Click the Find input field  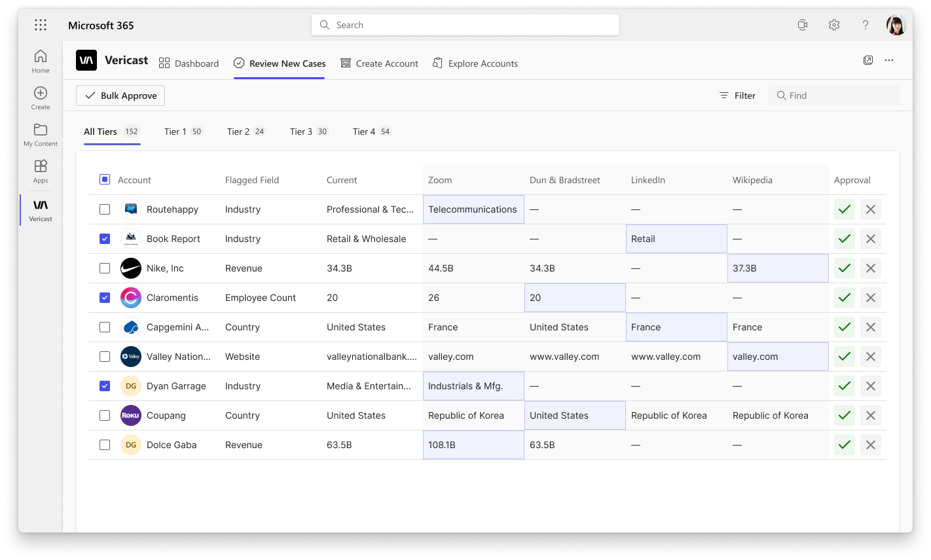(834, 96)
